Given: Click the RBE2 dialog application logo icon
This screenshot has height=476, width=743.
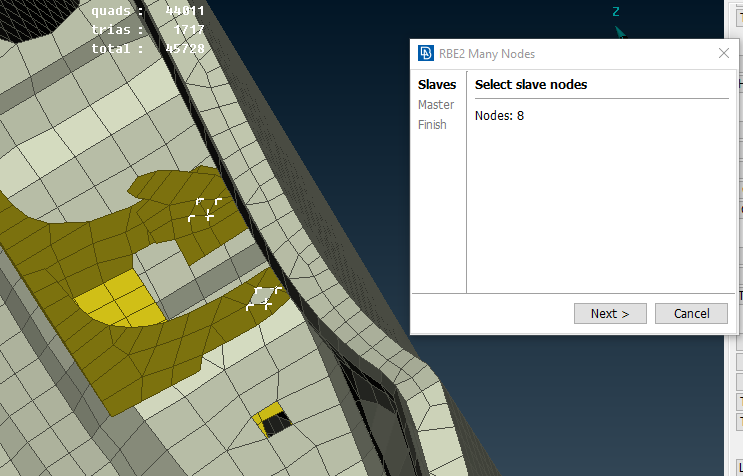Looking at the screenshot, I should pos(426,53).
